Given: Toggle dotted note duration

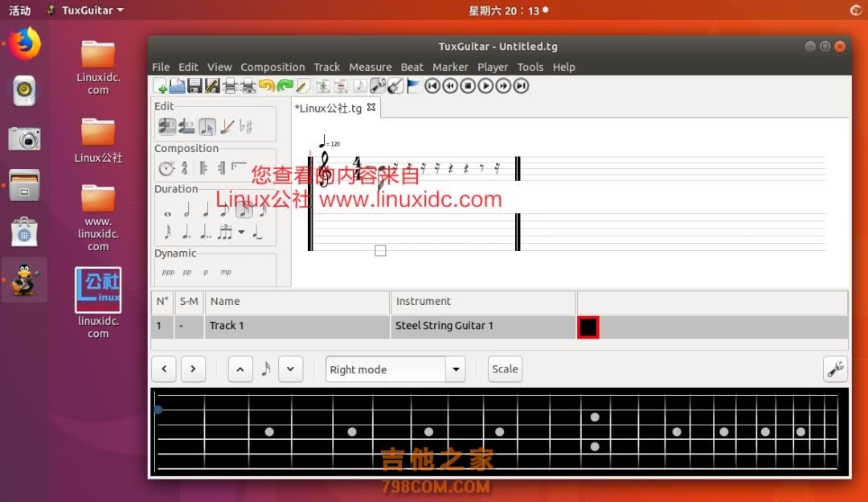Looking at the screenshot, I should point(186,232).
